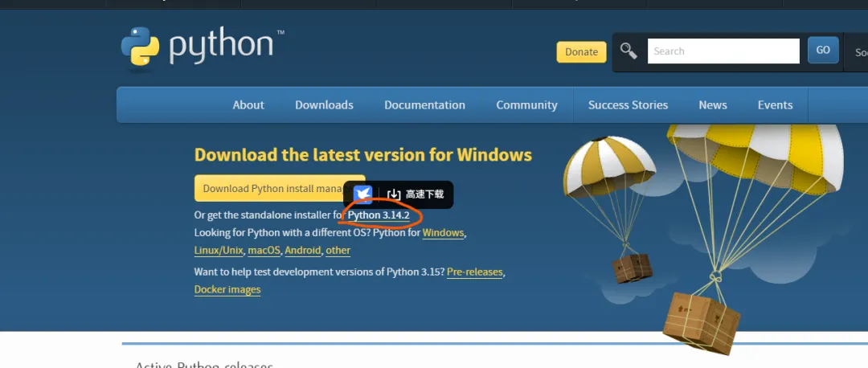Click the Download the latest version heading

click(x=363, y=154)
